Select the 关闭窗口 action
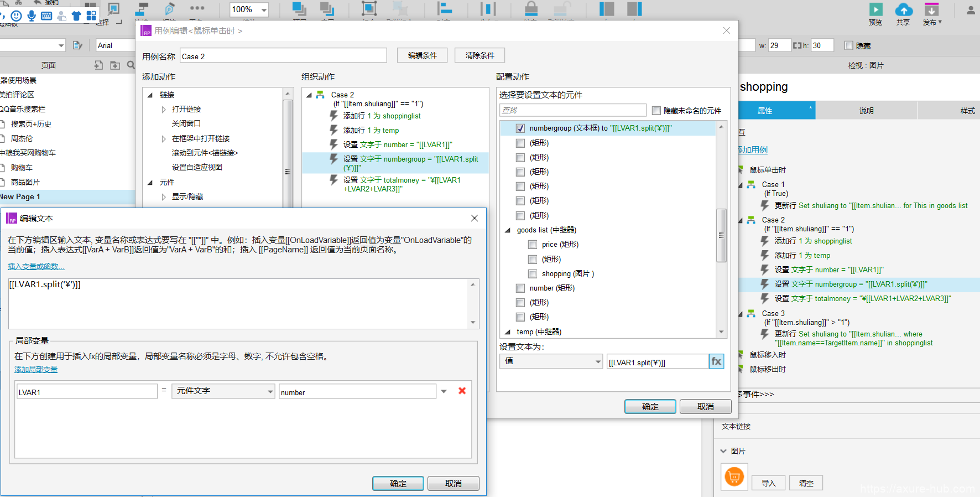Image resolution: width=980 pixels, height=497 pixels. coord(186,123)
